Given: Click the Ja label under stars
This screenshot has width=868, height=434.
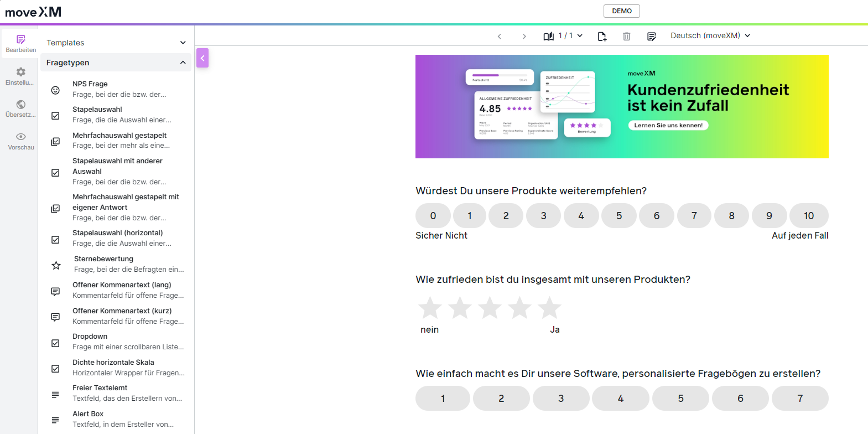Looking at the screenshot, I should pos(555,330).
